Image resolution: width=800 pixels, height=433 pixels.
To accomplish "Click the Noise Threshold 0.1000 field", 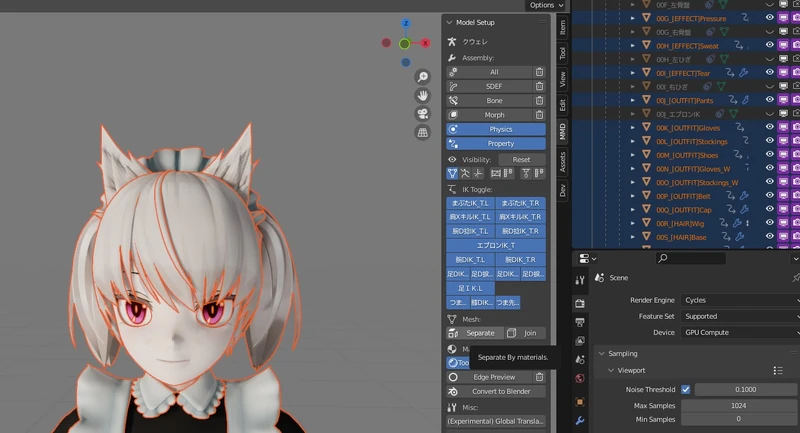I will point(745,390).
